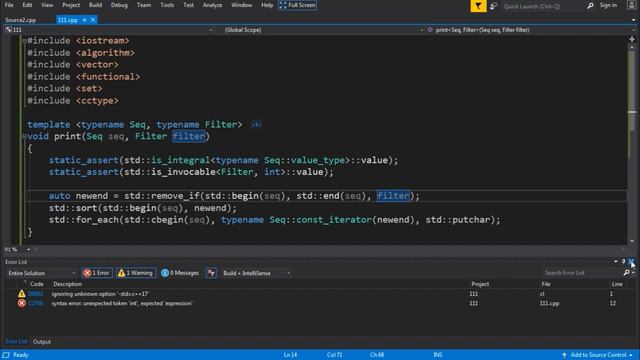640x360 pixels.
Task: Open the Team menu
Action: [x=144, y=5]
